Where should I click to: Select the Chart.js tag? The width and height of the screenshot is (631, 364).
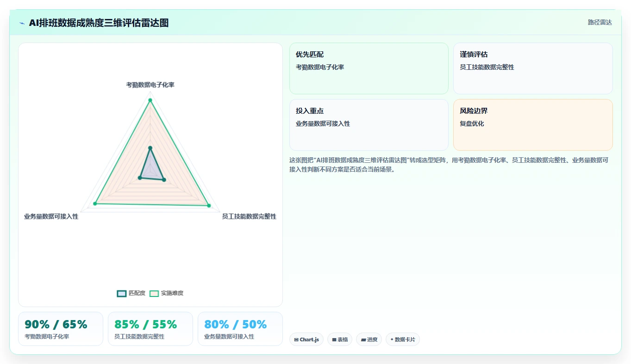(306, 339)
